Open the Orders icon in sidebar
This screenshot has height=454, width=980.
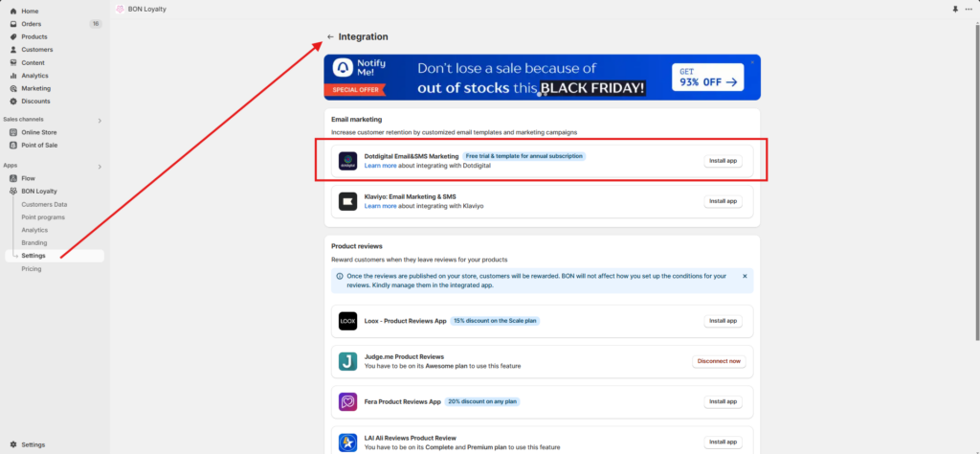(13, 24)
